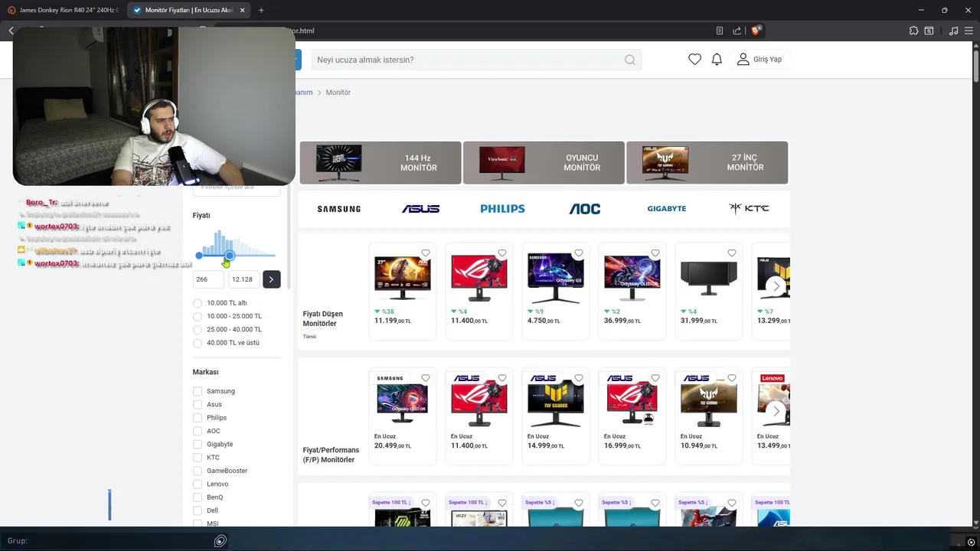Viewport: 980px width, 551px height.
Task: Select the 25.000 - 40.000 TL price option
Action: point(198,330)
